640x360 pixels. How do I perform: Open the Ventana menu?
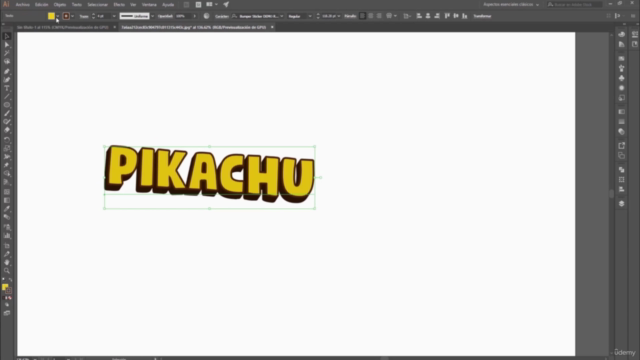(x=149, y=4)
